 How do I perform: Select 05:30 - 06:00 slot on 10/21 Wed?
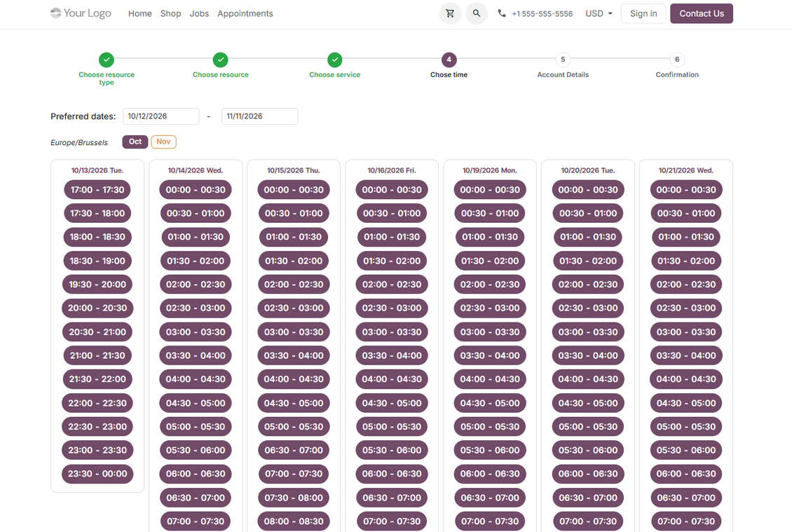point(686,450)
